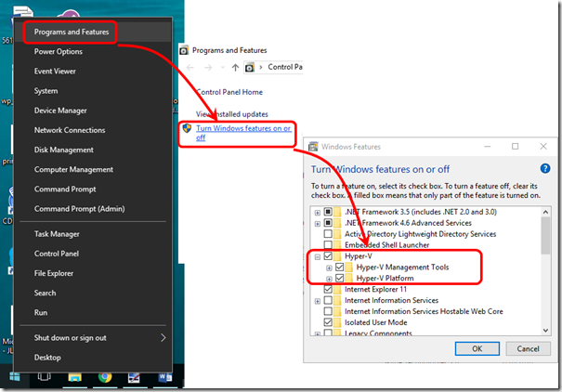This screenshot has height=392, width=562.
Task: Click the Internet Explorer 11 folder icon
Action: pos(337,289)
